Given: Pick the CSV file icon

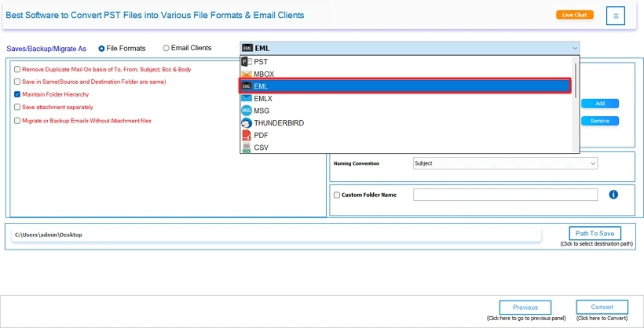Looking at the screenshot, I should pos(247,148).
